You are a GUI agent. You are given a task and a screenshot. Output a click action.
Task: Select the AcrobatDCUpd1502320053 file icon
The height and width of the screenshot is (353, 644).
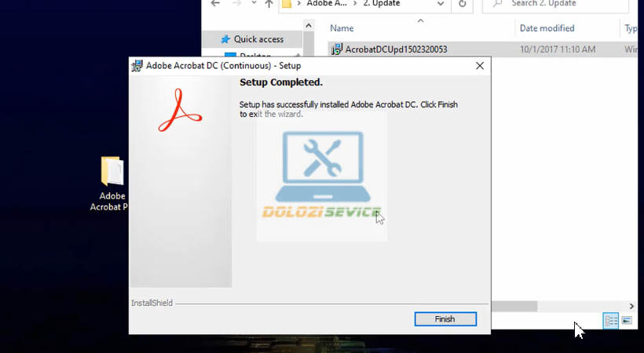[338, 49]
